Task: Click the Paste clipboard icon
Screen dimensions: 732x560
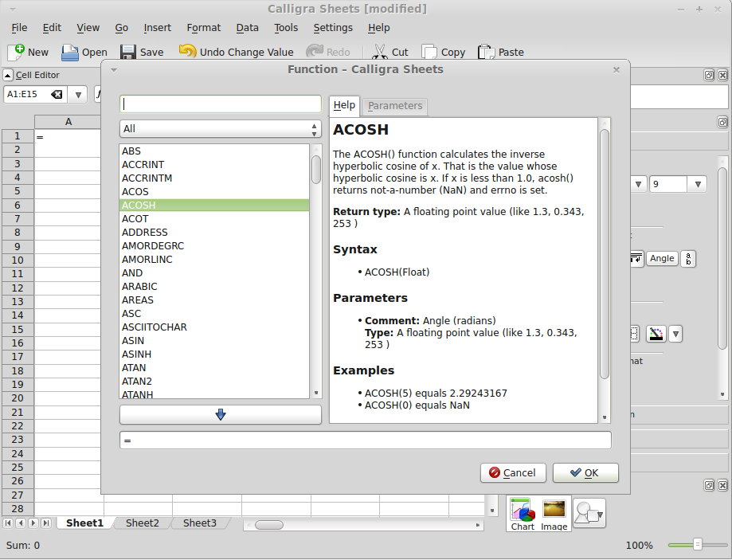Action: coord(486,53)
